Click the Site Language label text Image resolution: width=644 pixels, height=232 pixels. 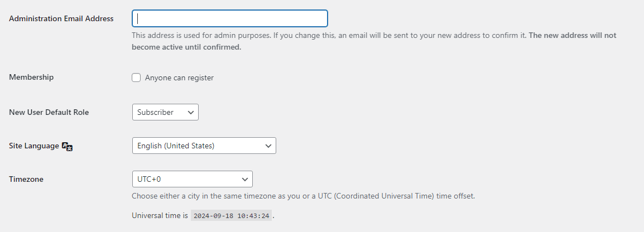pos(34,146)
